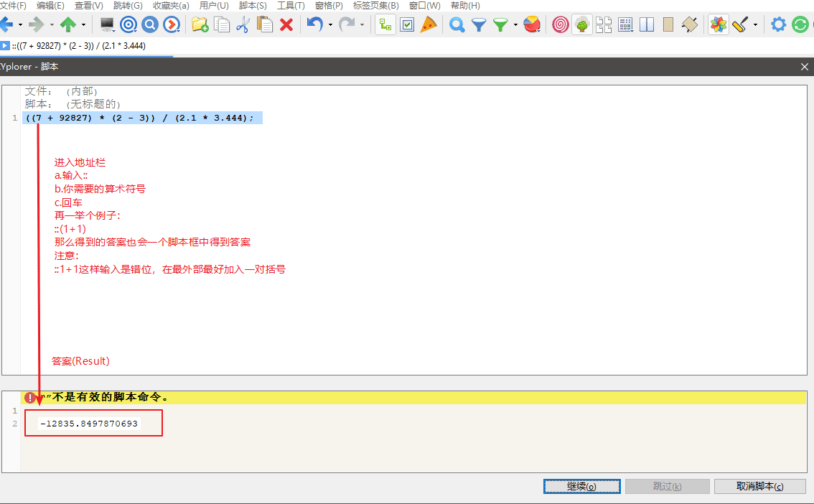The width and height of the screenshot is (814, 504).
Task: Click the 继续(o) button
Action: 581,486
